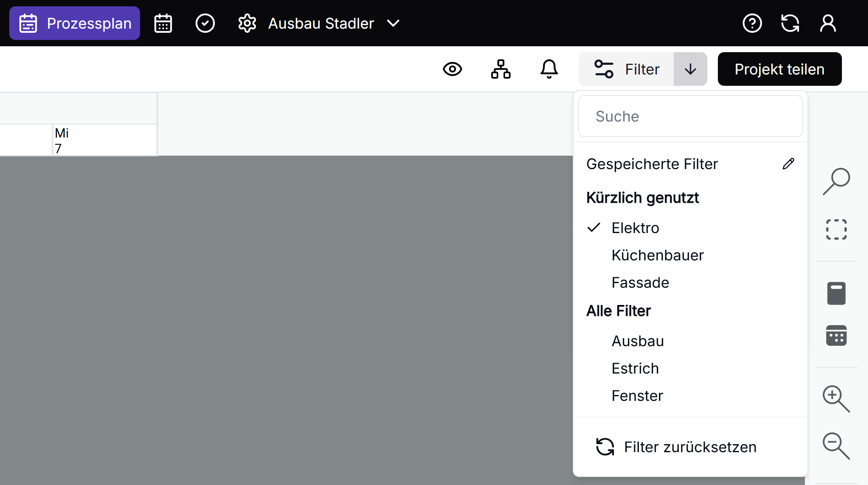868x485 pixels.
Task: Toggle the eye visibility icon
Action: click(453, 69)
